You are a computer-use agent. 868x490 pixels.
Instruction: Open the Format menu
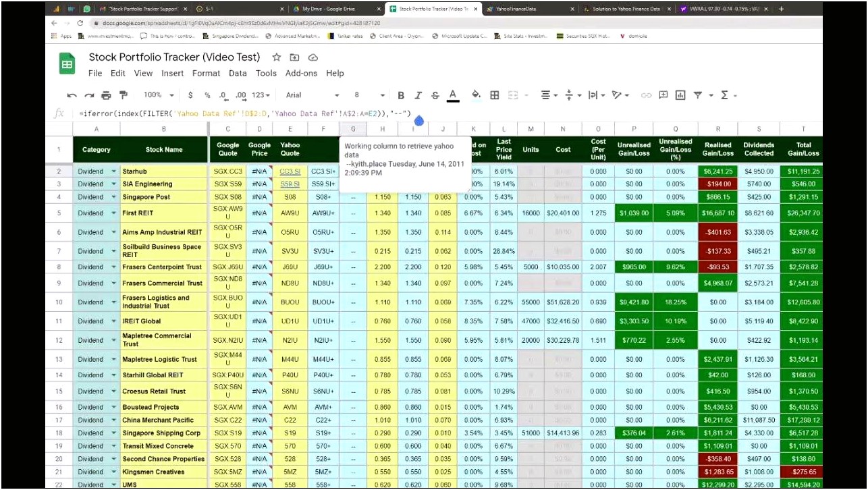pyautogui.click(x=206, y=73)
